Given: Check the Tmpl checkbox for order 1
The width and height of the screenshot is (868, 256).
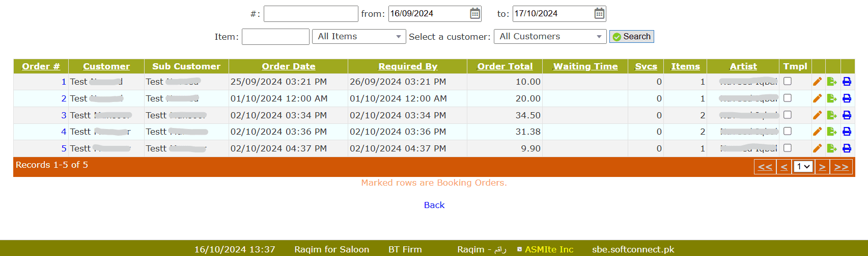Looking at the screenshot, I should (x=788, y=81).
